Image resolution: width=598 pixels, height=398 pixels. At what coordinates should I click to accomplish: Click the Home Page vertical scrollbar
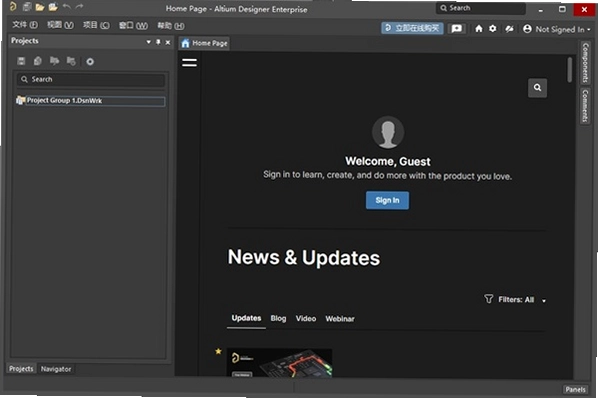(x=569, y=69)
